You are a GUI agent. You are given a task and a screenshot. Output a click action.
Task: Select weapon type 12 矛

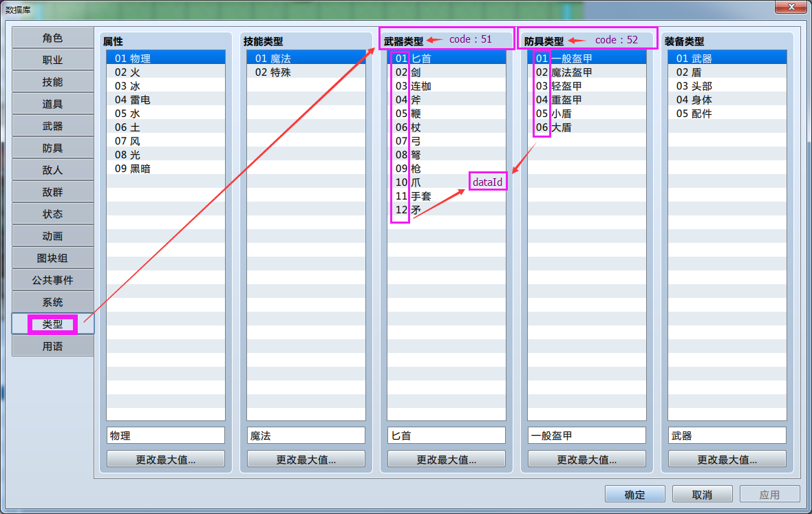coord(447,210)
